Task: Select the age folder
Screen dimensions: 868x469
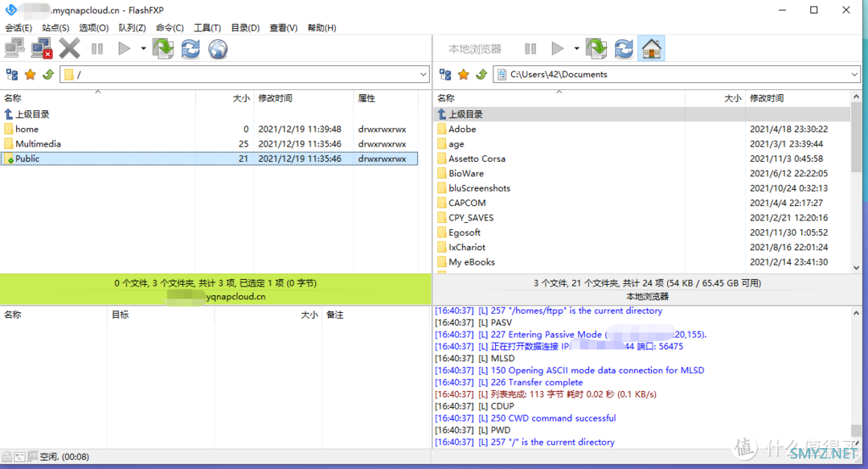Action: pos(641,143)
